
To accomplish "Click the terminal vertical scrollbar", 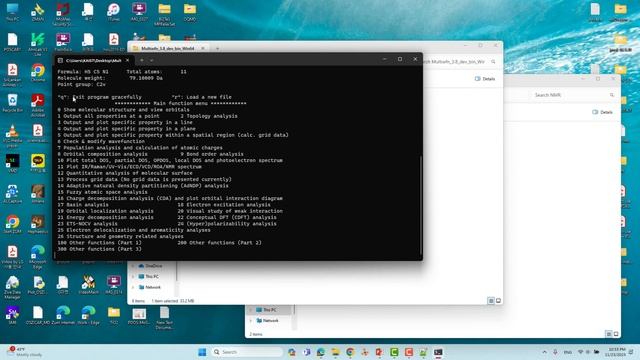I will click(x=420, y=204).
